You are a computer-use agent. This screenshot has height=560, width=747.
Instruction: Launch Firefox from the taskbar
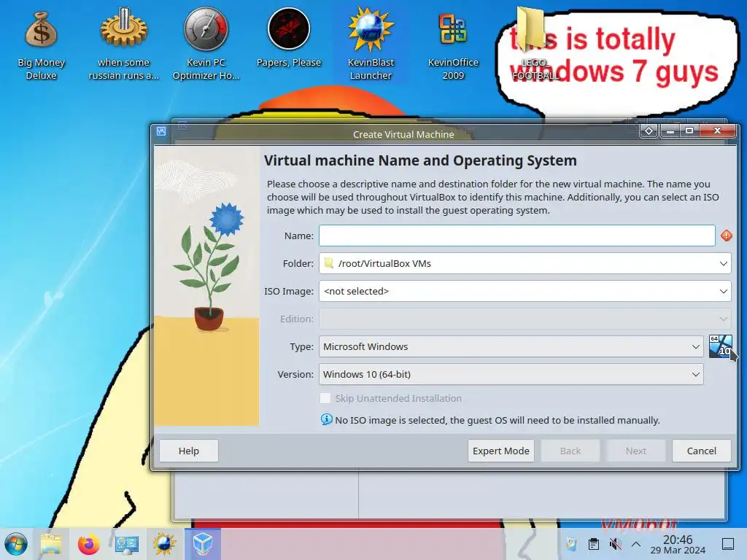88,544
